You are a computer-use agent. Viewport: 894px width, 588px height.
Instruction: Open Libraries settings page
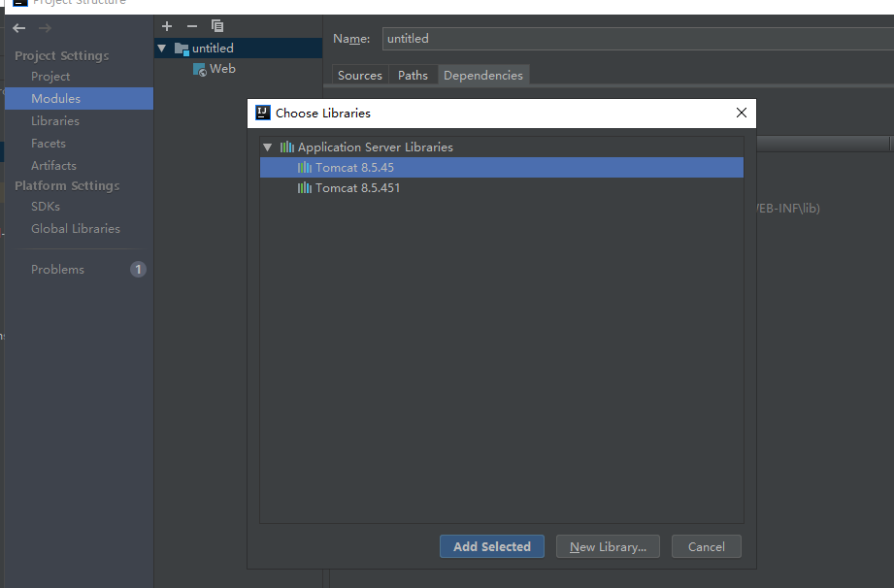[79, 120]
